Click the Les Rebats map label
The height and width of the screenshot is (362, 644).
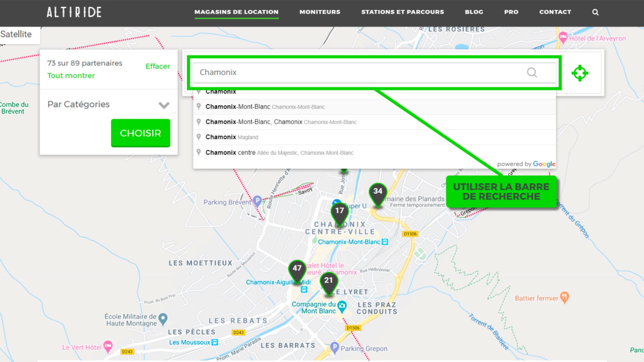coord(238,321)
